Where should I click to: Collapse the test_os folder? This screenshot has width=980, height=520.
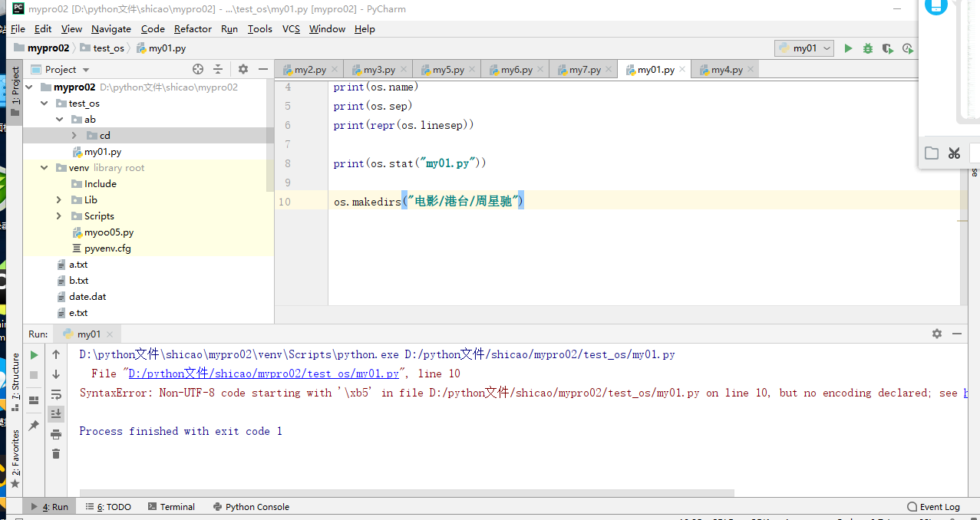(x=45, y=104)
